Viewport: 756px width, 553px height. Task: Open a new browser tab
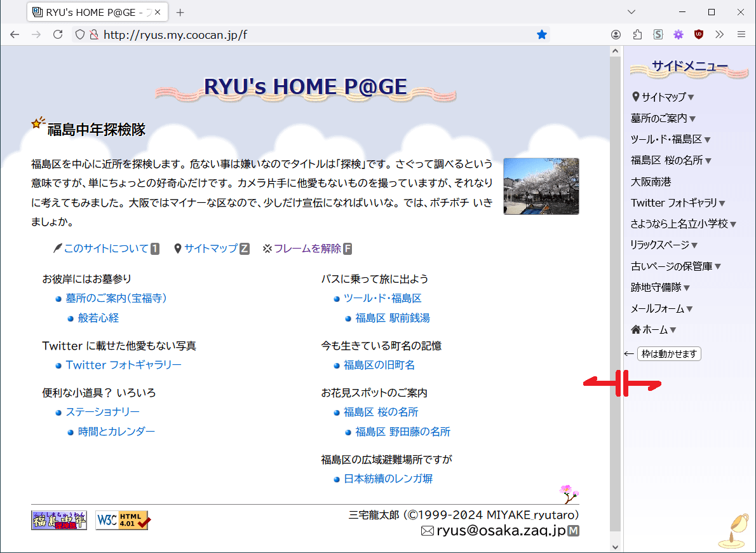(180, 12)
